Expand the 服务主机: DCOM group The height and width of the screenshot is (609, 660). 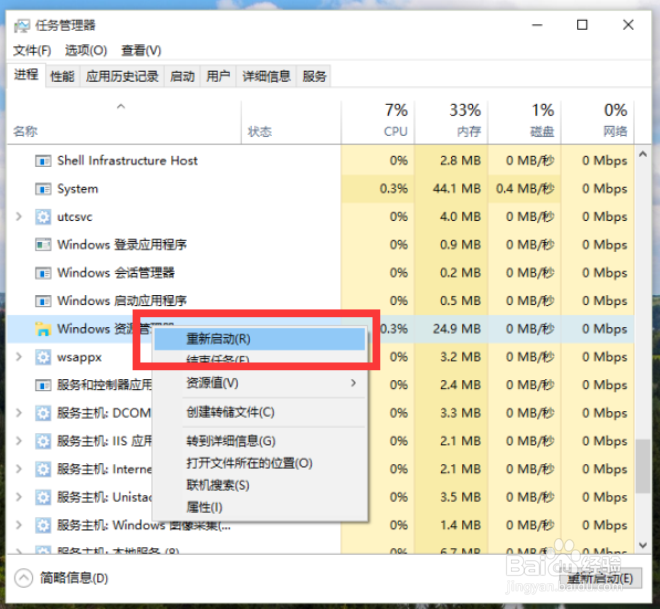point(19,413)
